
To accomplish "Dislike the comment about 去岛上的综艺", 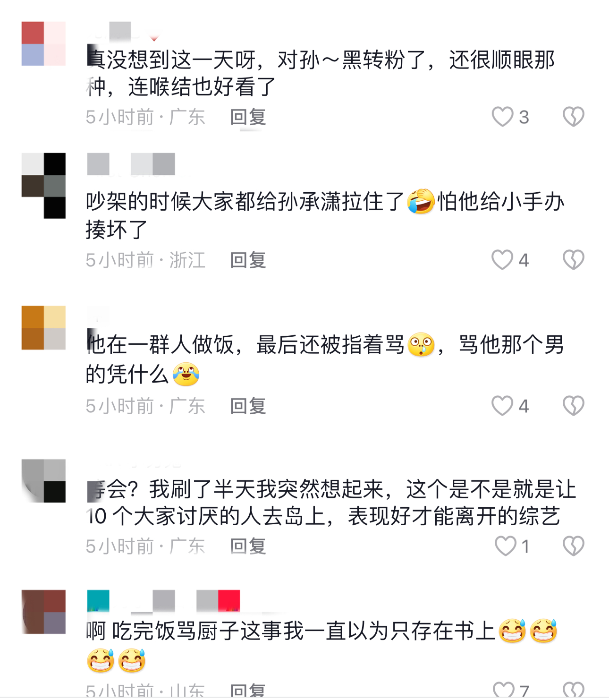I will pos(573,546).
